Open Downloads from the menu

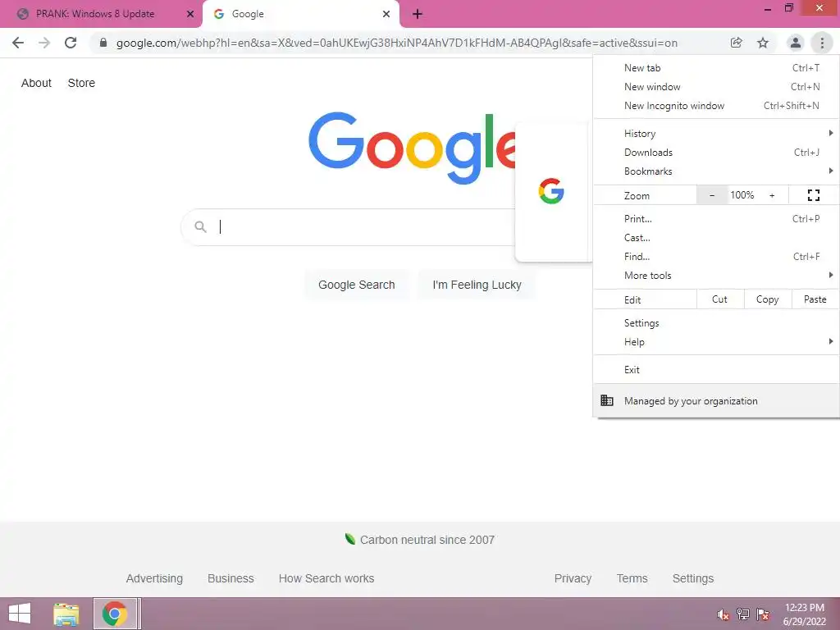(x=715, y=153)
